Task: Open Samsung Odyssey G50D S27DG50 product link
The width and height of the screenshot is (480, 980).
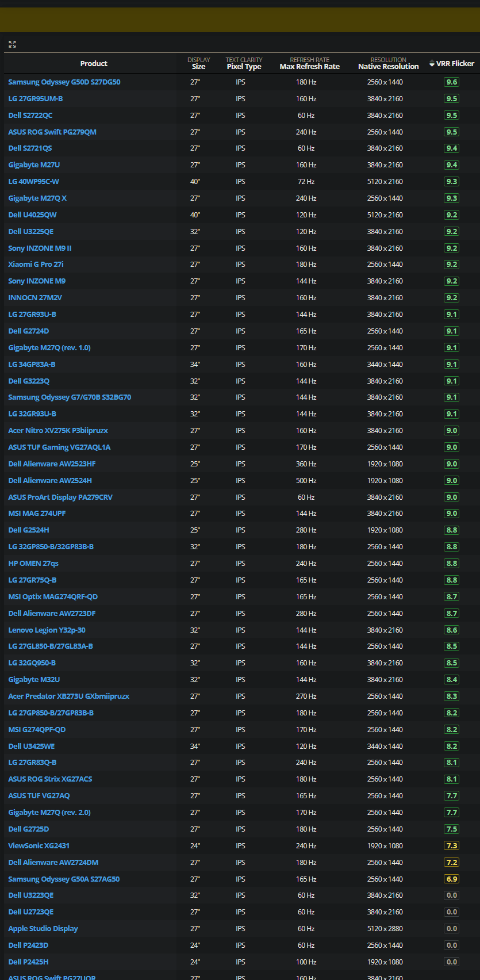Action: click(64, 82)
